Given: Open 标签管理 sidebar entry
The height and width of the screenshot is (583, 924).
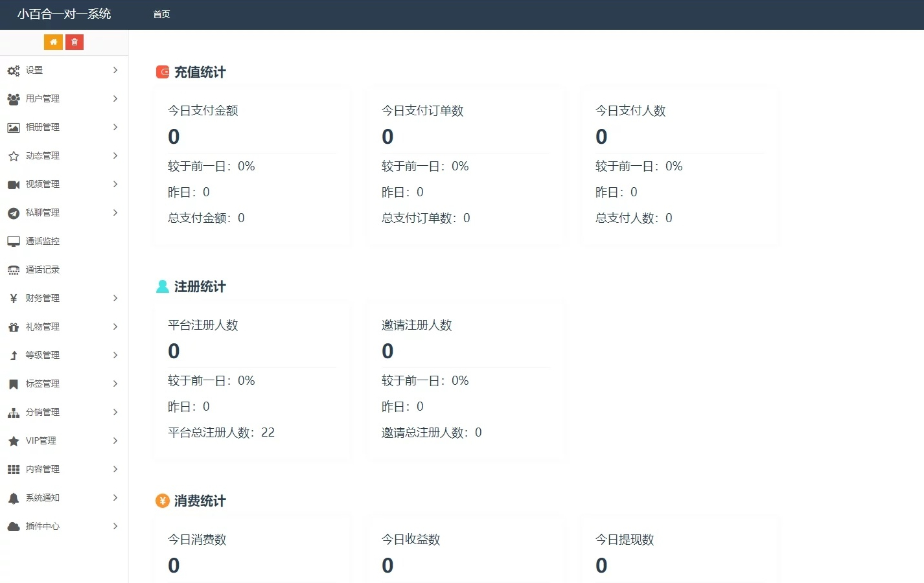Looking at the screenshot, I should click(64, 383).
